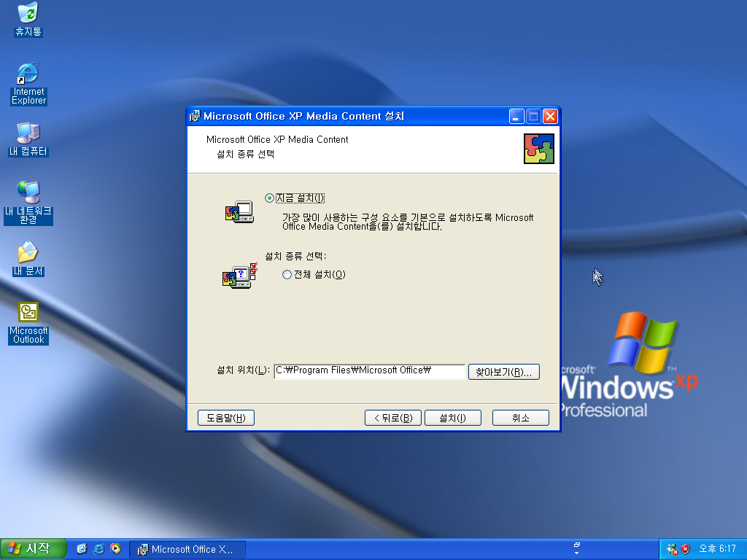Click the taskbar clock showing 오후 6:17
Image resolution: width=747 pixels, height=560 pixels.
(717, 549)
